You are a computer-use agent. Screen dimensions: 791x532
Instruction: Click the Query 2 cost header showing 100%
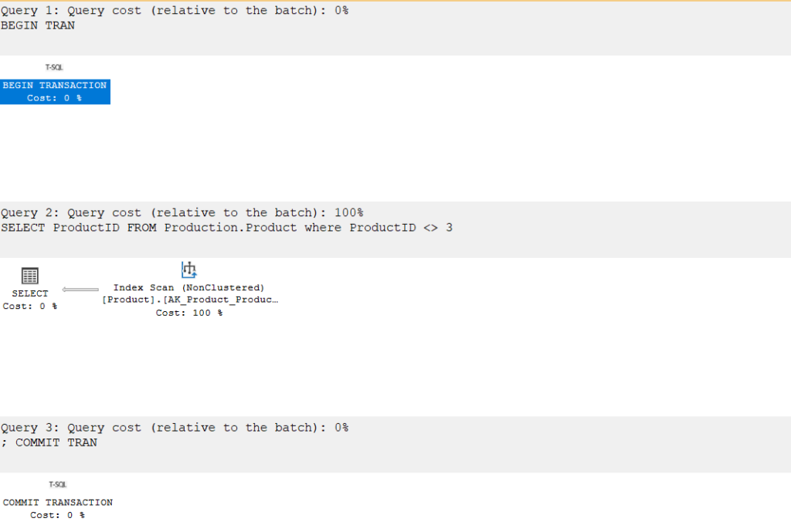click(182, 213)
